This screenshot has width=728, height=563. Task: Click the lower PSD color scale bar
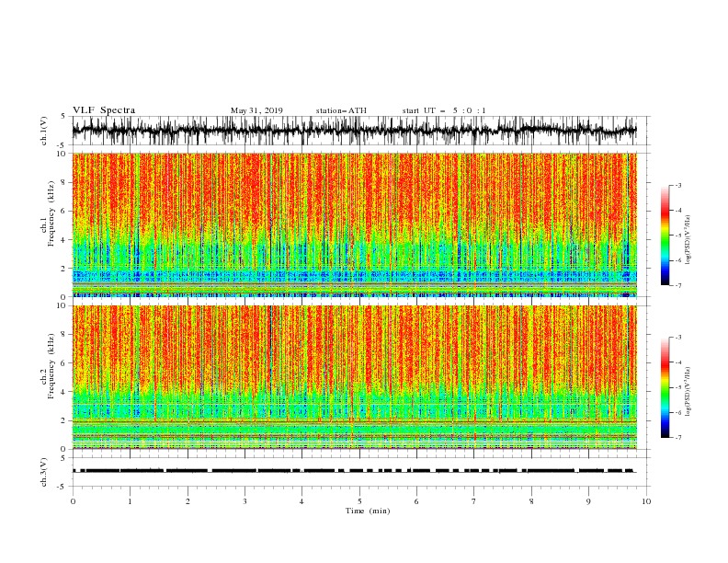tap(665, 387)
